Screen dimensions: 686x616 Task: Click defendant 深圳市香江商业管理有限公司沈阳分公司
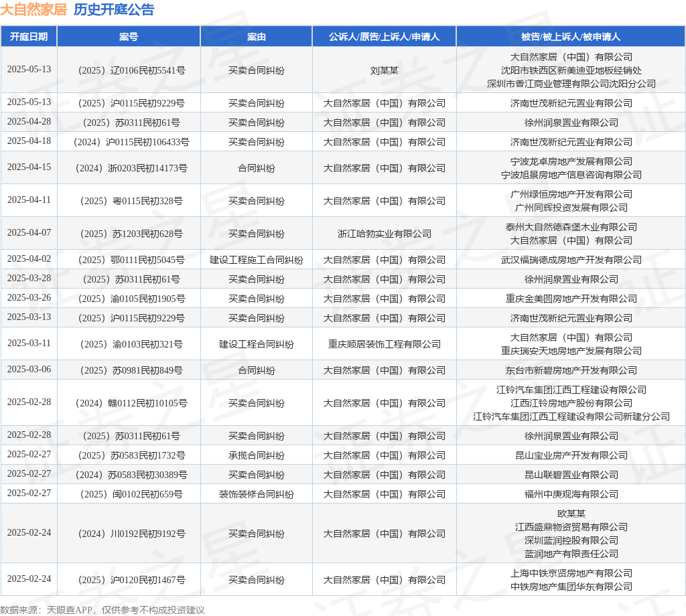click(571, 84)
